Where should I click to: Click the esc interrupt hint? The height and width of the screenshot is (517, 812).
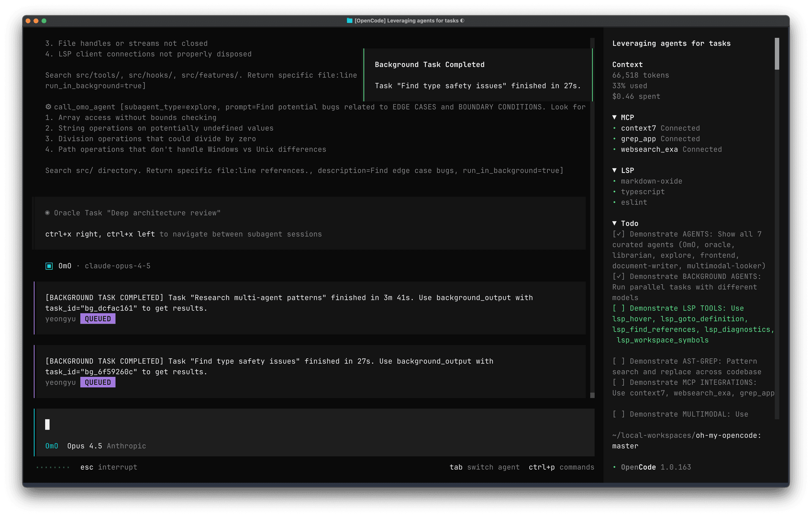pyautogui.click(x=109, y=467)
